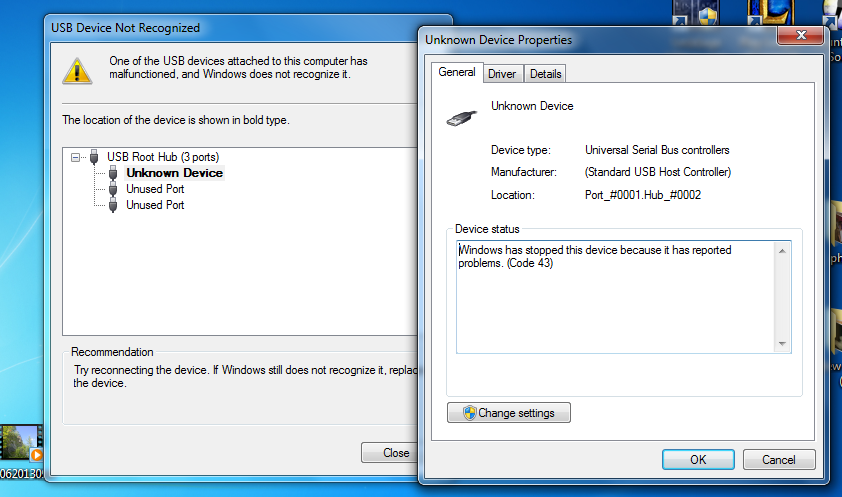Confirm properties with OK button
This screenshot has width=842, height=497.
point(698,460)
